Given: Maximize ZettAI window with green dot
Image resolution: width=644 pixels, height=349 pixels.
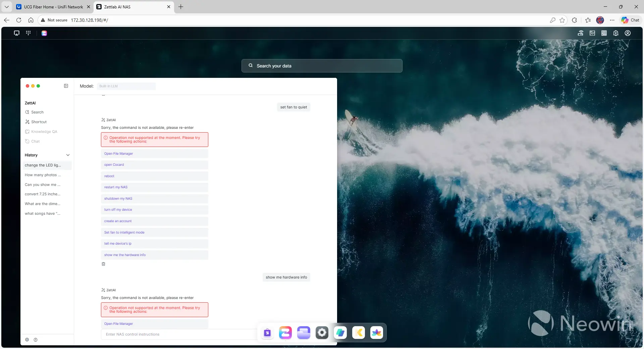Looking at the screenshot, I should pyautogui.click(x=38, y=86).
